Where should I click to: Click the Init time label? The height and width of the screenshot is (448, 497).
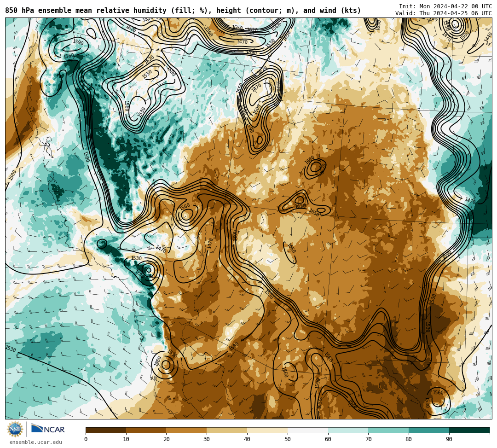[445, 6]
